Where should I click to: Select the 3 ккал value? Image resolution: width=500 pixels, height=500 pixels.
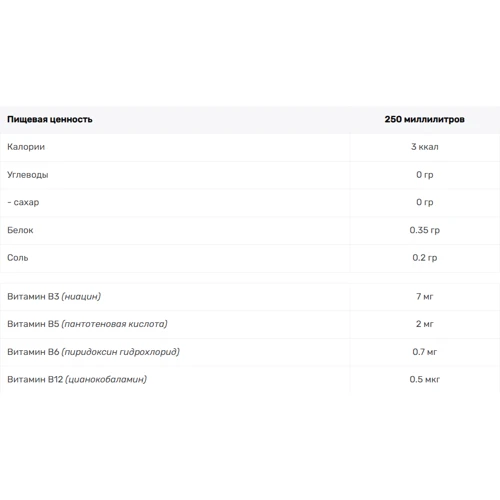coord(425,147)
